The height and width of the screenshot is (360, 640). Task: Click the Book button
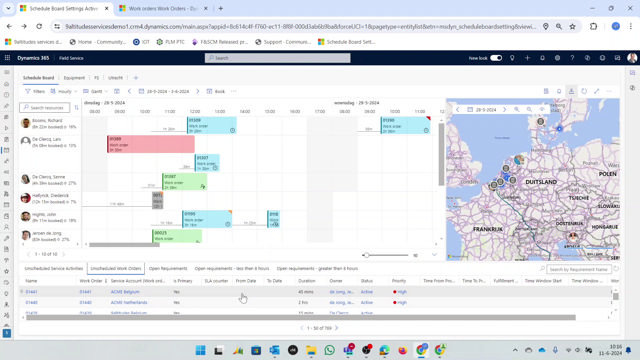click(216, 91)
